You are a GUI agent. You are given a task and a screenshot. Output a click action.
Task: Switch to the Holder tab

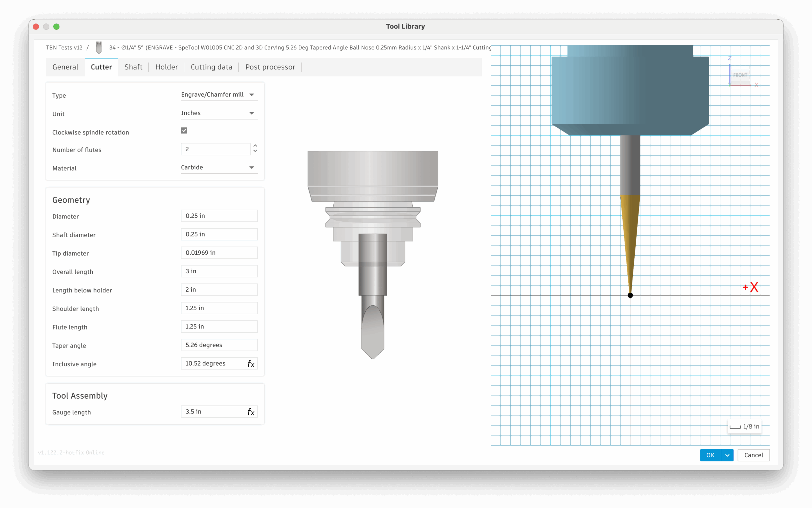(167, 67)
